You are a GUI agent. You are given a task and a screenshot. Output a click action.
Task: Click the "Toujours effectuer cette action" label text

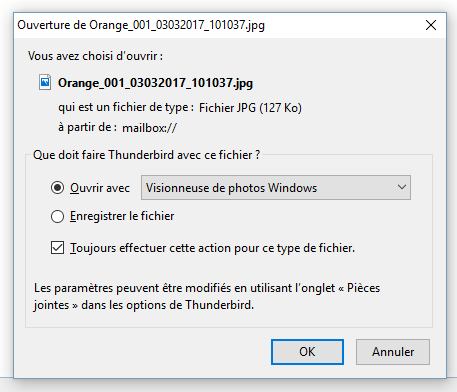[212, 248]
